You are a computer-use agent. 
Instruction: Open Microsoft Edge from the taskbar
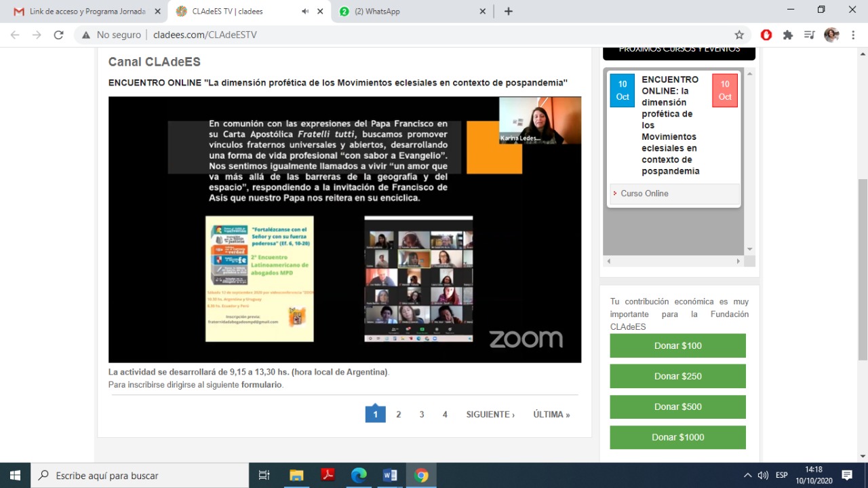359,475
